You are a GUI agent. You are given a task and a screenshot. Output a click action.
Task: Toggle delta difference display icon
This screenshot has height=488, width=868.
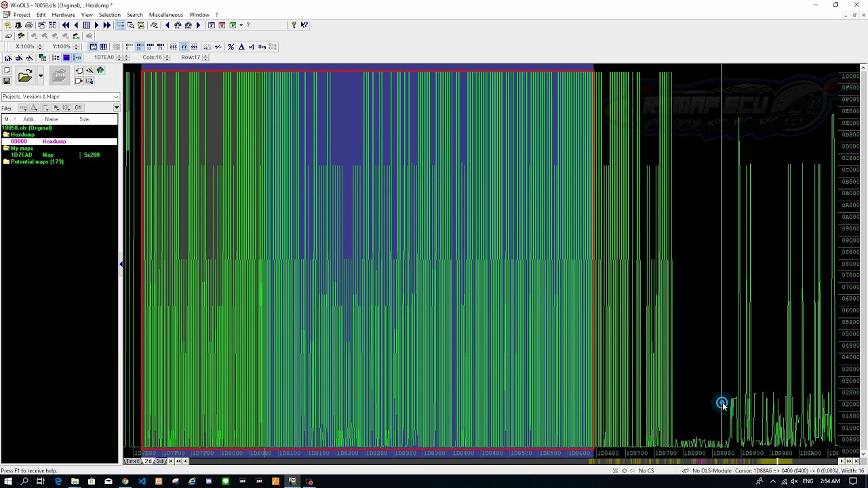click(x=241, y=46)
